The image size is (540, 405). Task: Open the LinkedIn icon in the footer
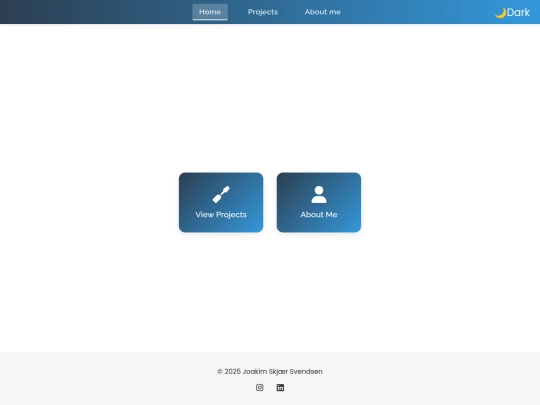(x=280, y=387)
